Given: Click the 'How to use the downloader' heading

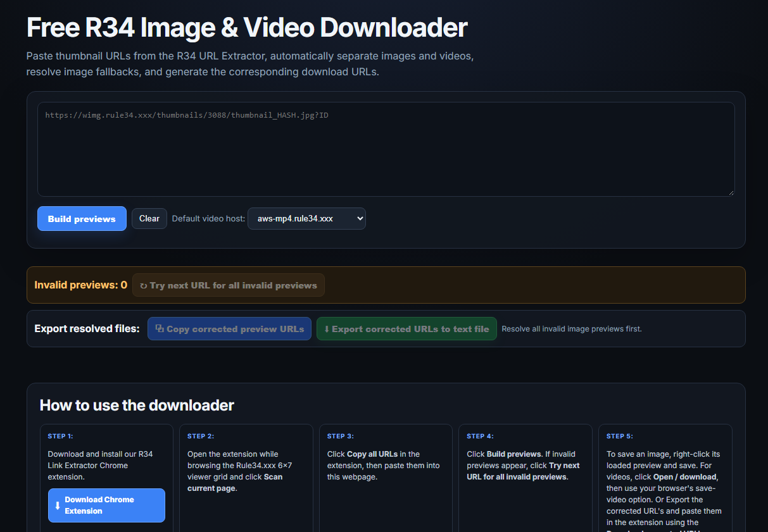Looking at the screenshot, I should [137, 405].
